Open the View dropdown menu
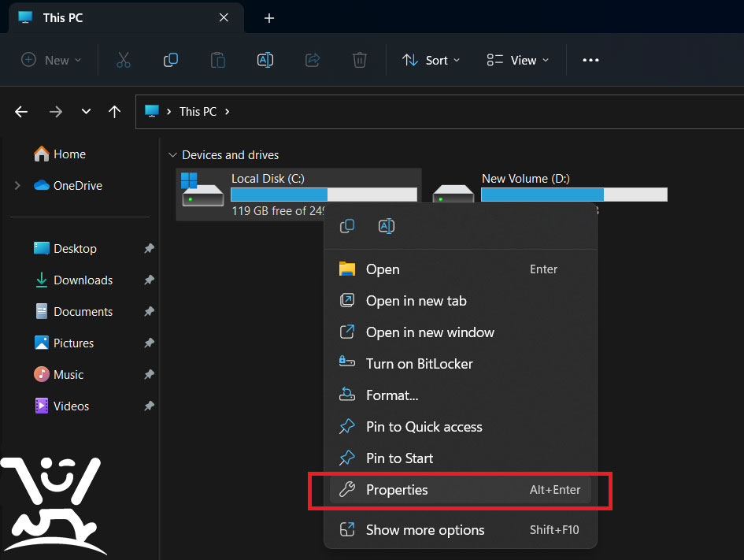Image resolution: width=744 pixels, height=560 pixels. tap(518, 61)
